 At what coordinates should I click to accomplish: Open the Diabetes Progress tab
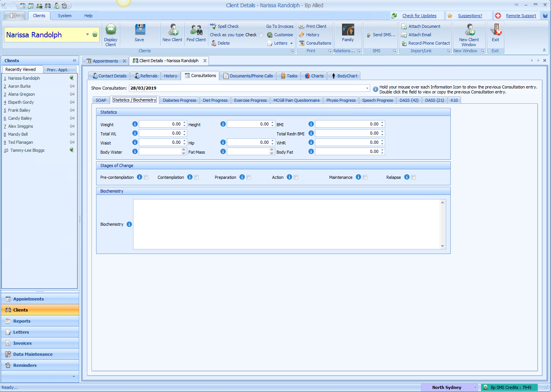180,100
